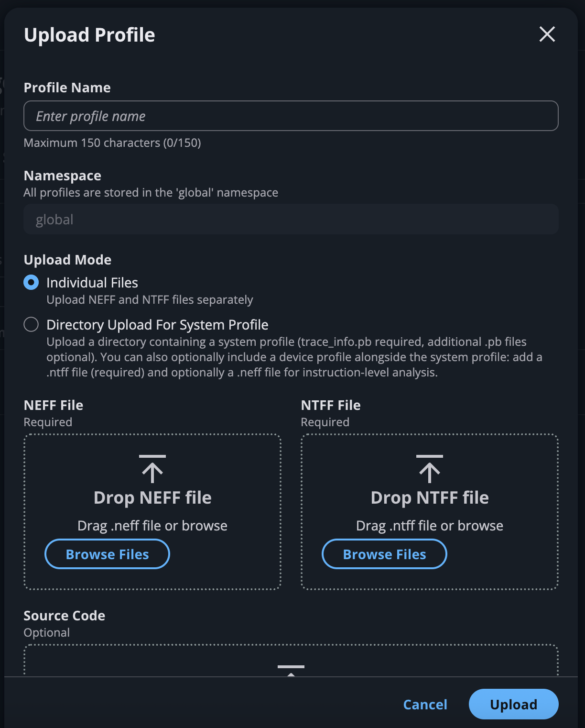Select the Individual Files radio button
585x728 pixels.
(x=31, y=283)
